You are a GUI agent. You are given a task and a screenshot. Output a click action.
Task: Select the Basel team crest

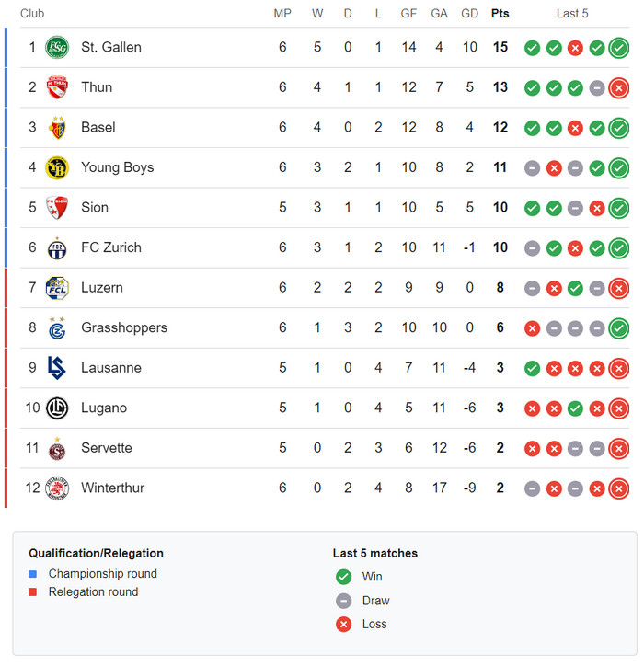tap(57, 127)
